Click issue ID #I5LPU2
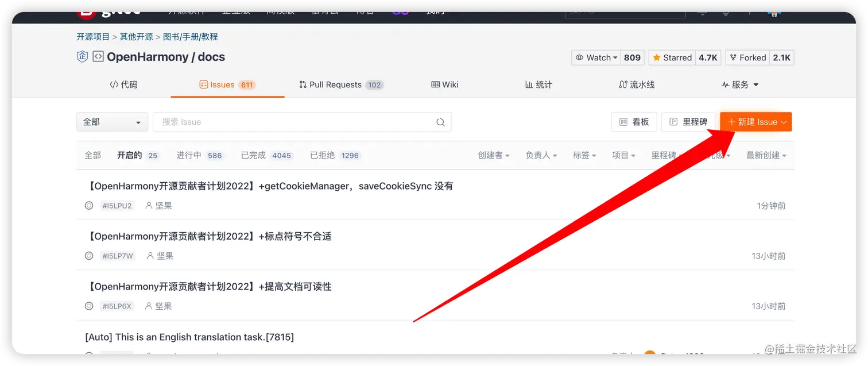 117,206
